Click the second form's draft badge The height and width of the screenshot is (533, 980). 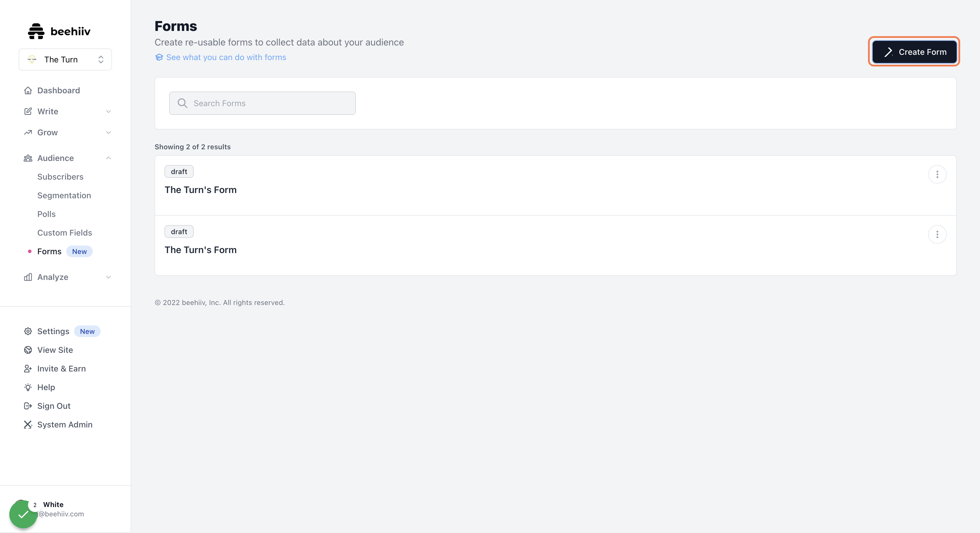pyautogui.click(x=179, y=232)
